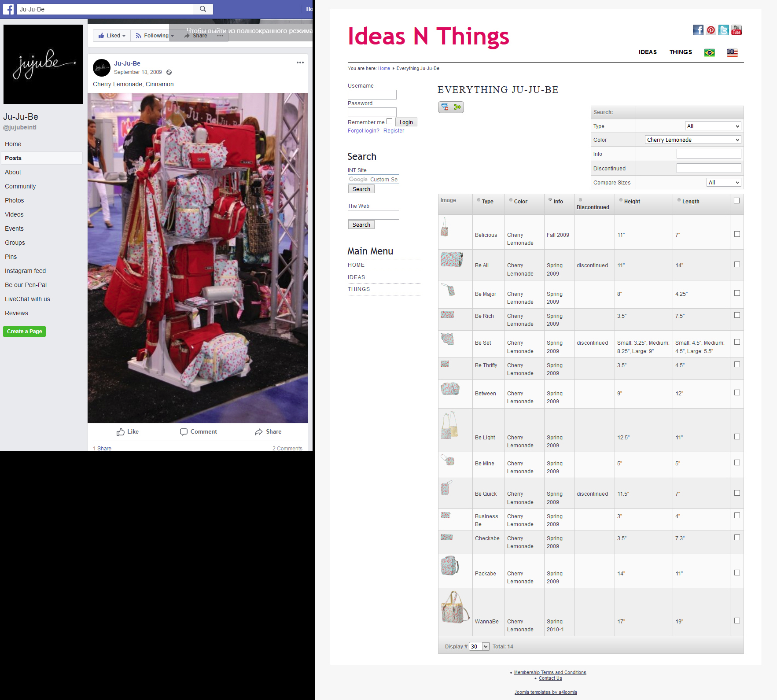Open the Display # count dropdown
This screenshot has height=700, width=777.
click(x=479, y=646)
